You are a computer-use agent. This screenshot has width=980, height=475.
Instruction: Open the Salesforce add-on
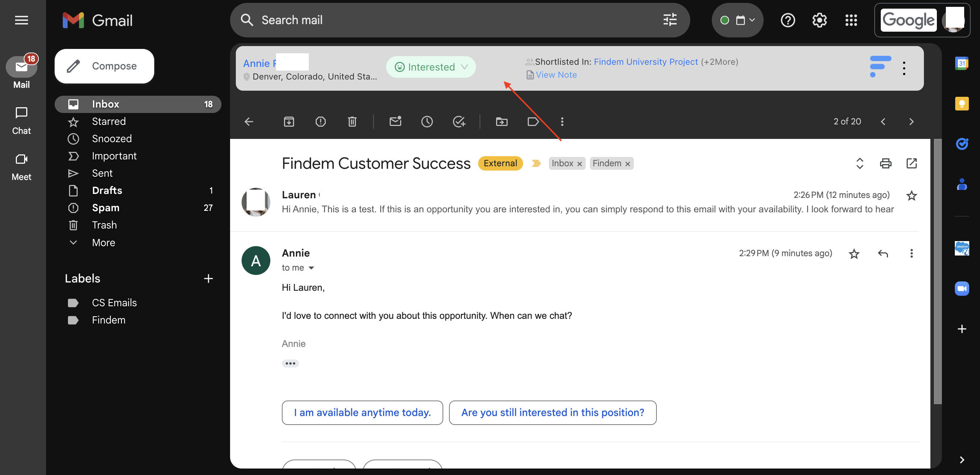(x=961, y=248)
